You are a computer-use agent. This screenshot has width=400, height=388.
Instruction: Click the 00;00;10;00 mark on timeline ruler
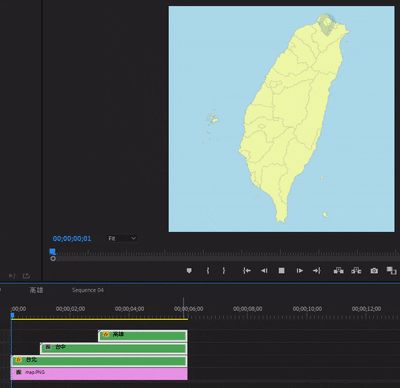pyautogui.click(x=307, y=309)
